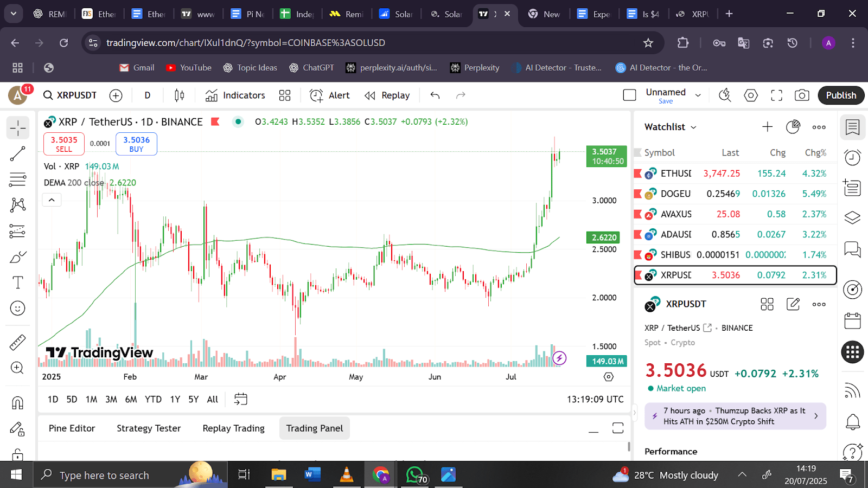The image size is (868, 488).
Task: Toggle magnet mode for drawings
Action: tap(18, 403)
